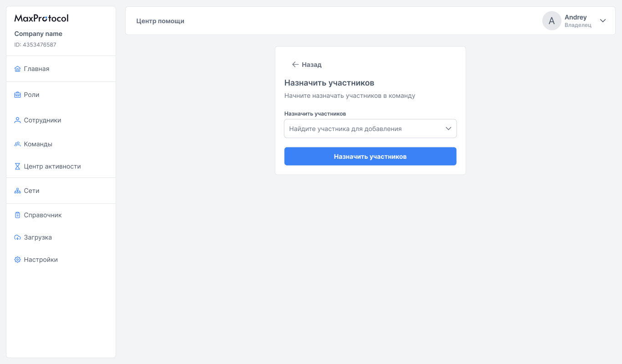Click the avatar circle with letter A
The width and height of the screenshot is (622, 364).
pyautogui.click(x=552, y=21)
